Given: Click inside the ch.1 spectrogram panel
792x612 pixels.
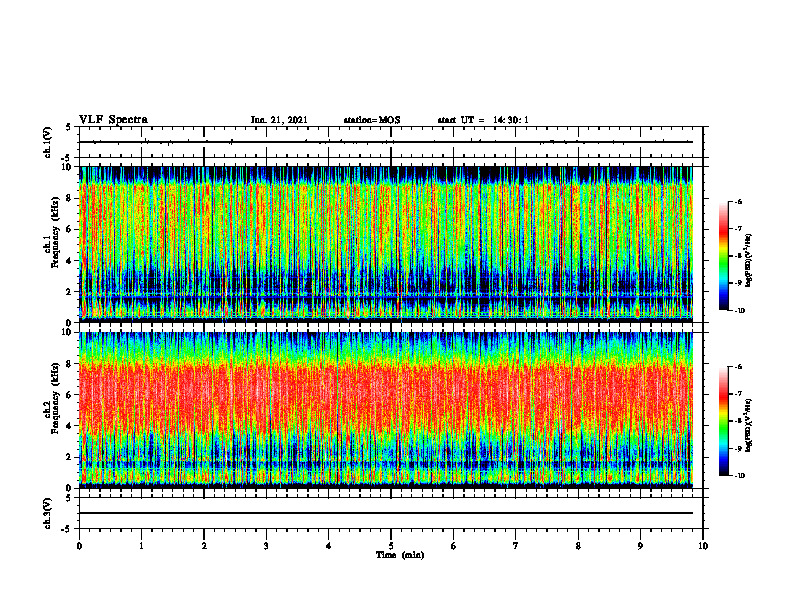Looking at the screenshot, I should pos(386,244).
